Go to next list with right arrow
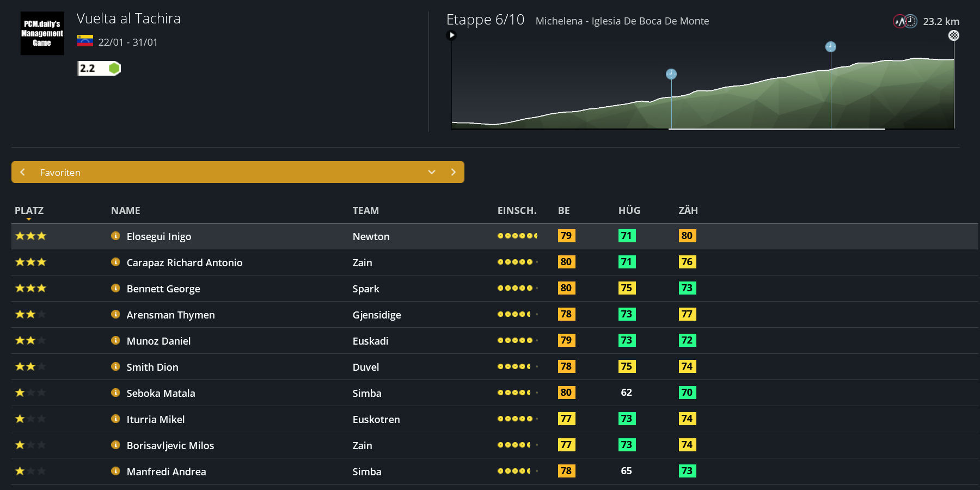Viewport: 980px width, 490px height. [454, 172]
